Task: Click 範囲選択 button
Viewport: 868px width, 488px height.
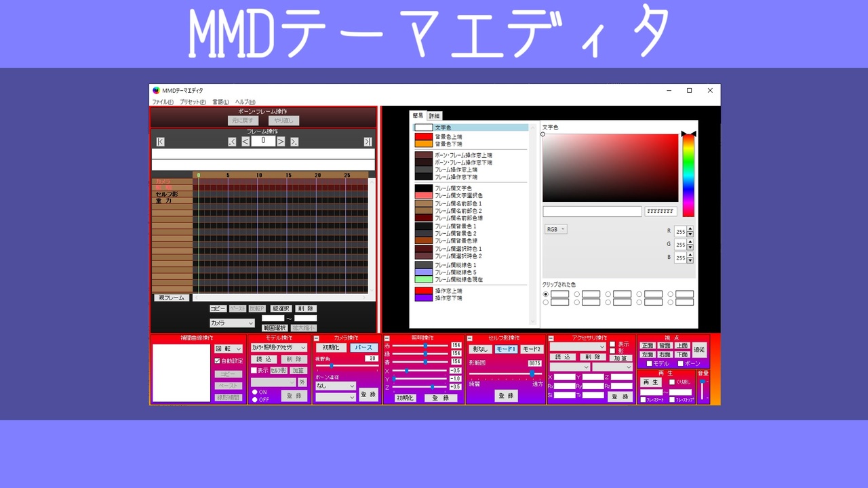Action: point(275,328)
